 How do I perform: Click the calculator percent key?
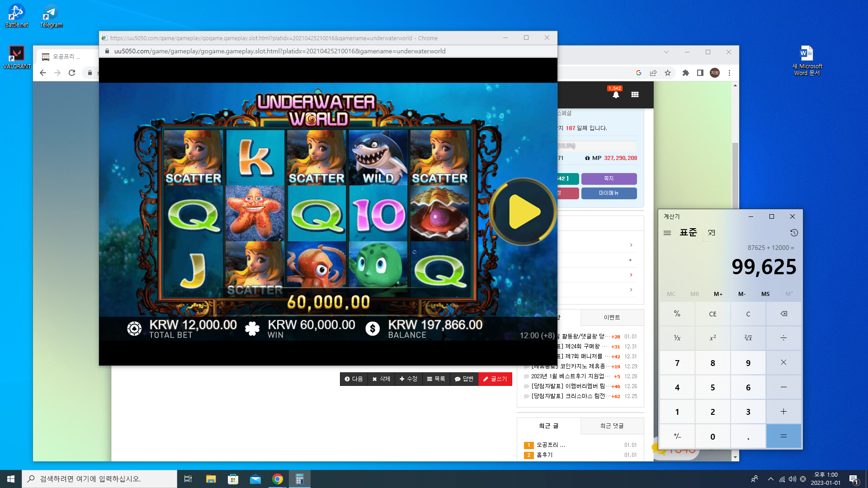click(x=677, y=314)
